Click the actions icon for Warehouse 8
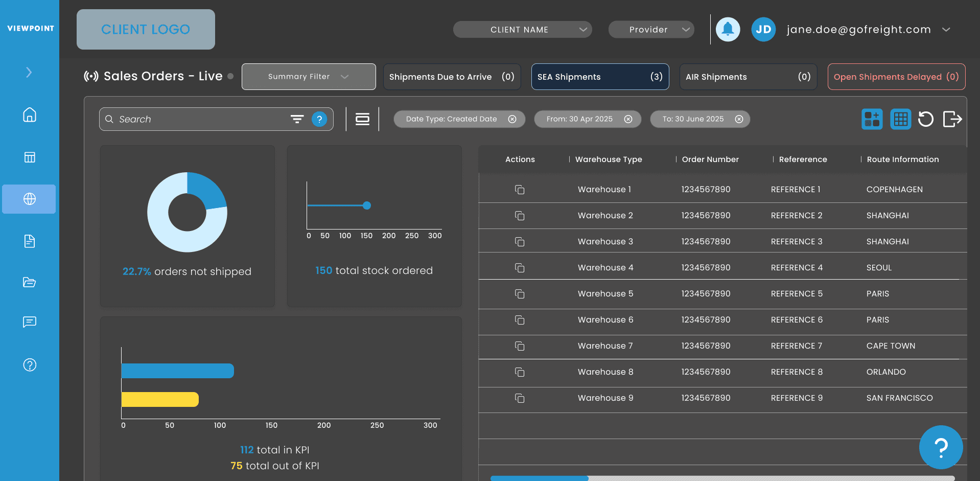The image size is (980, 481). coord(520,372)
